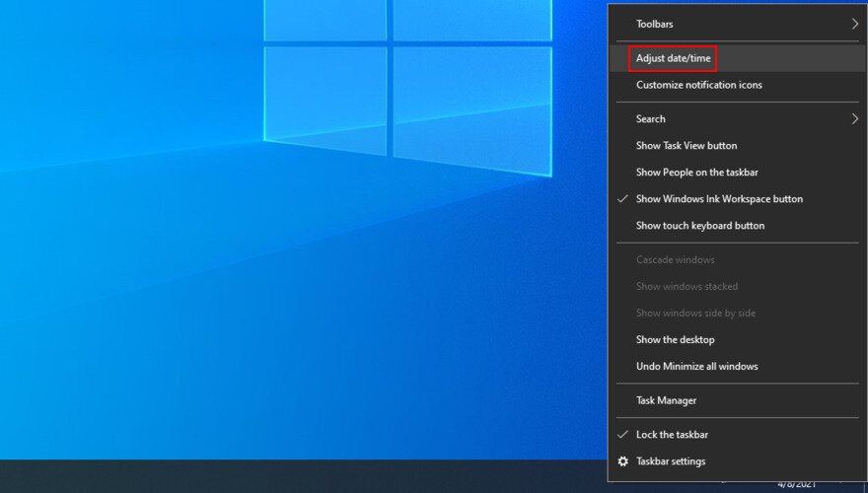Enable Show People on the taskbar
868x493 pixels.
(x=738, y=173)
